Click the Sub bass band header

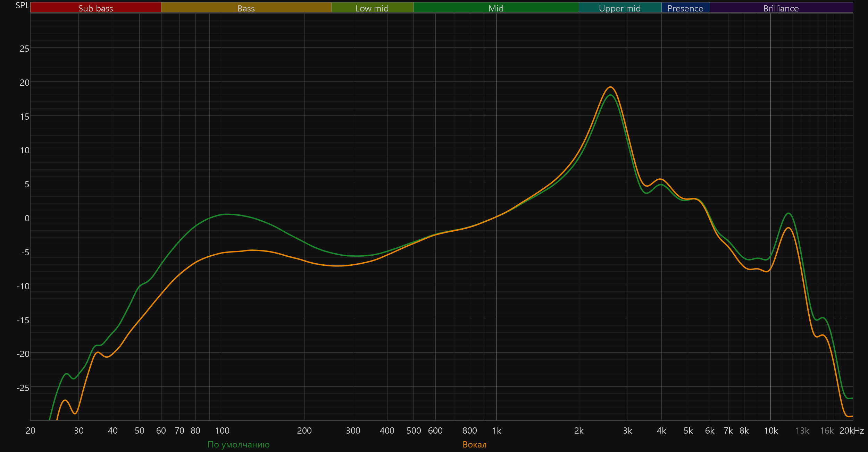95,8
